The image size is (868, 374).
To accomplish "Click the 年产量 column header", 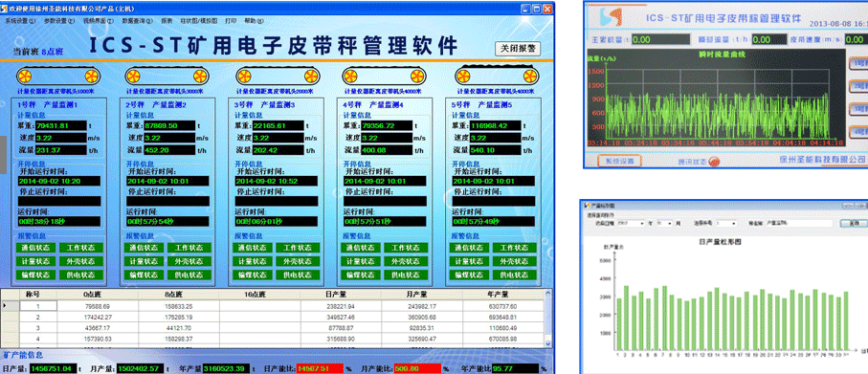I will click(503, 295).
